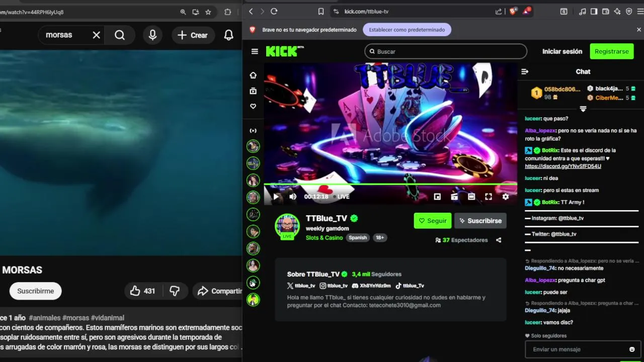Click the 18+ tag
Image resolution: width=644 pixels, height=362 pixels.
point(380,238)
